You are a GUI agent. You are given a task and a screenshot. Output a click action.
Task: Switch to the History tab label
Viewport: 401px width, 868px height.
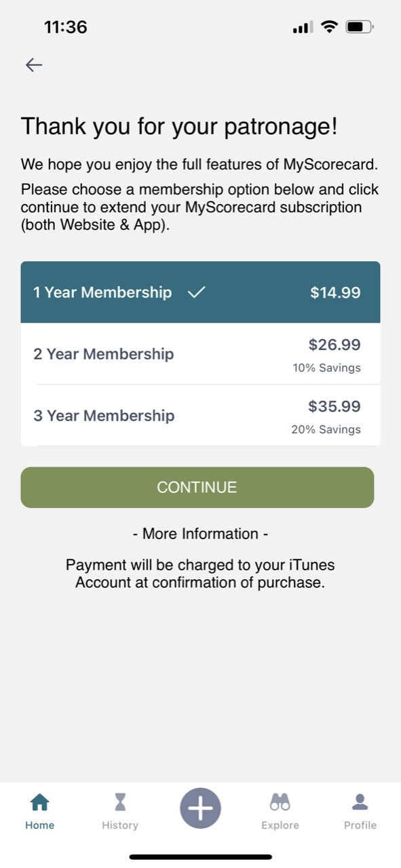coord(120,825)
